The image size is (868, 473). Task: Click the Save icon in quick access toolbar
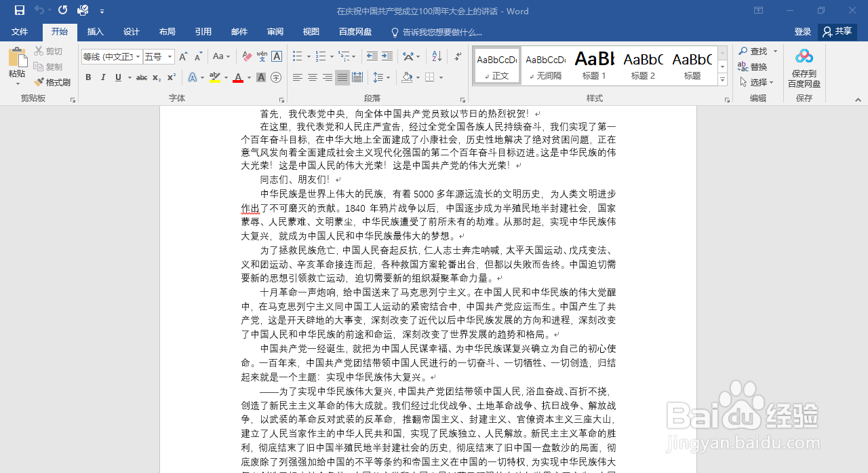pos(19,10)
